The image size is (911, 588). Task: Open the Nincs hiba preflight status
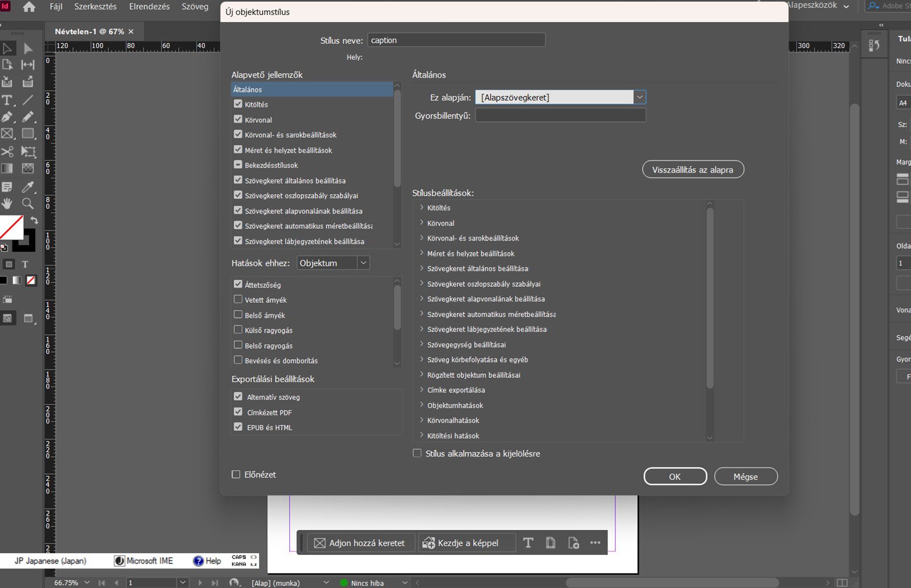coord(367,583)
